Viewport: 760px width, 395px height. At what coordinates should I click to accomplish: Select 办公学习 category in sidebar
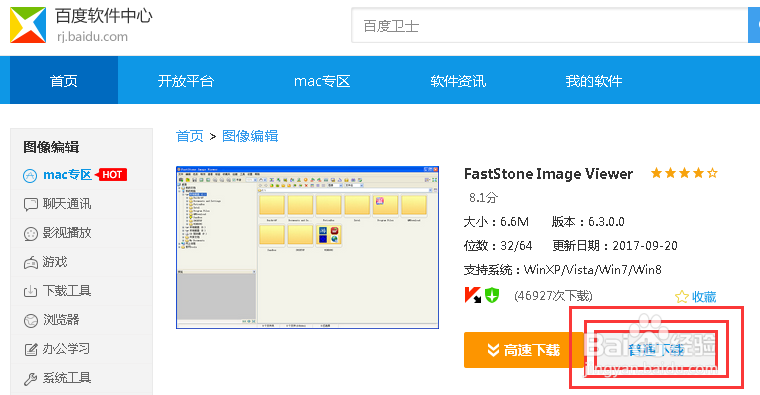tap(66, 348)
